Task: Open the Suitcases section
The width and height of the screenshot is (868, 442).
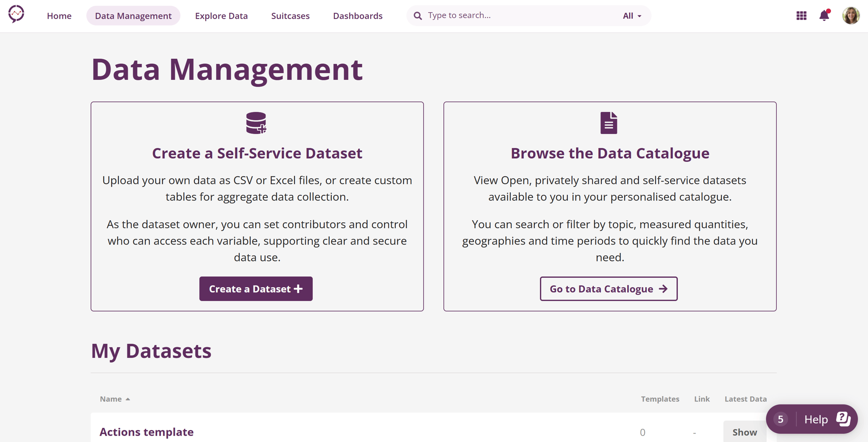Action: point(290,16)
